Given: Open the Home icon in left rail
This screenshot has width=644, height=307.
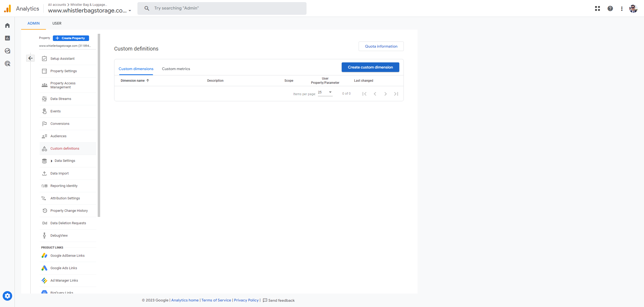Looking at the screenshot, I should point(7,25).
